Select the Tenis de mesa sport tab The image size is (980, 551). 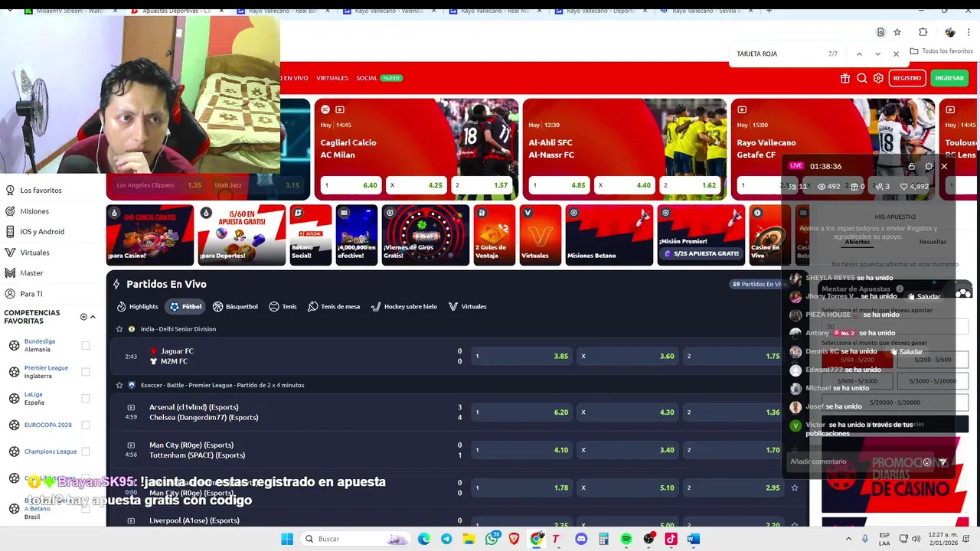click(x=334, y=307)
